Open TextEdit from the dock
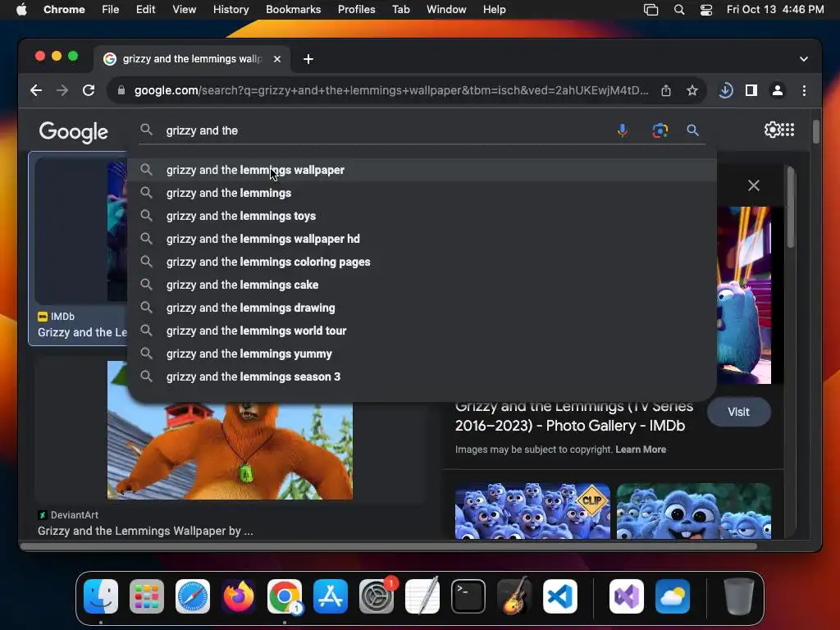 coord(422,596)
